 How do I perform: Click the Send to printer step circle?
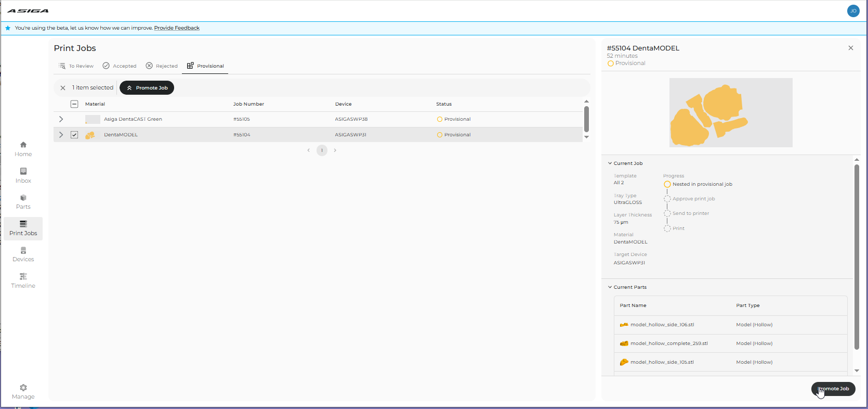click(667, 213)
